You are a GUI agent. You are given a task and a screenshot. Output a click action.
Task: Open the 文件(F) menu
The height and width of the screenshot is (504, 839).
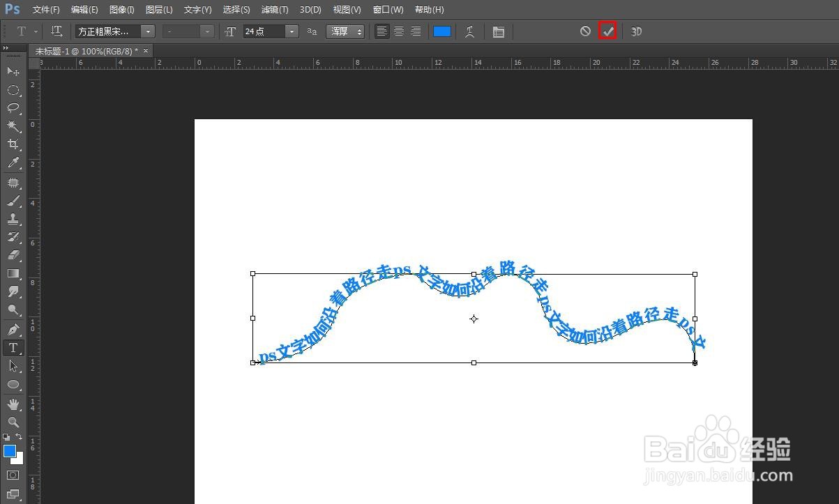(46, 10)
